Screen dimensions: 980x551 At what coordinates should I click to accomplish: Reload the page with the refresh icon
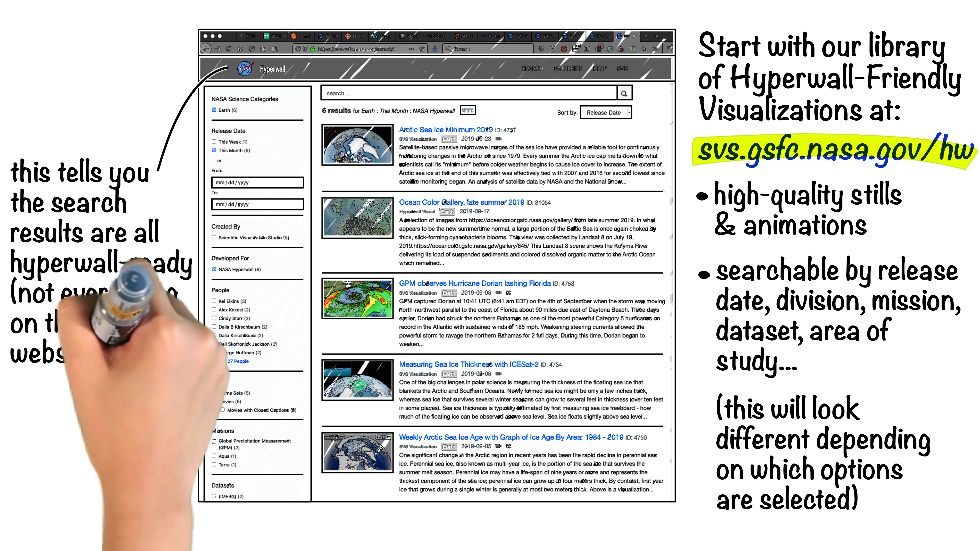point(229,49)
